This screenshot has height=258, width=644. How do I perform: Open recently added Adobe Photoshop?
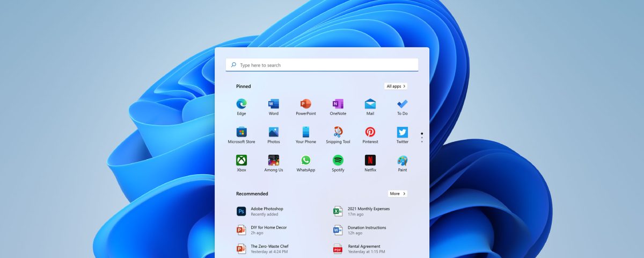[x=267, y=211]
